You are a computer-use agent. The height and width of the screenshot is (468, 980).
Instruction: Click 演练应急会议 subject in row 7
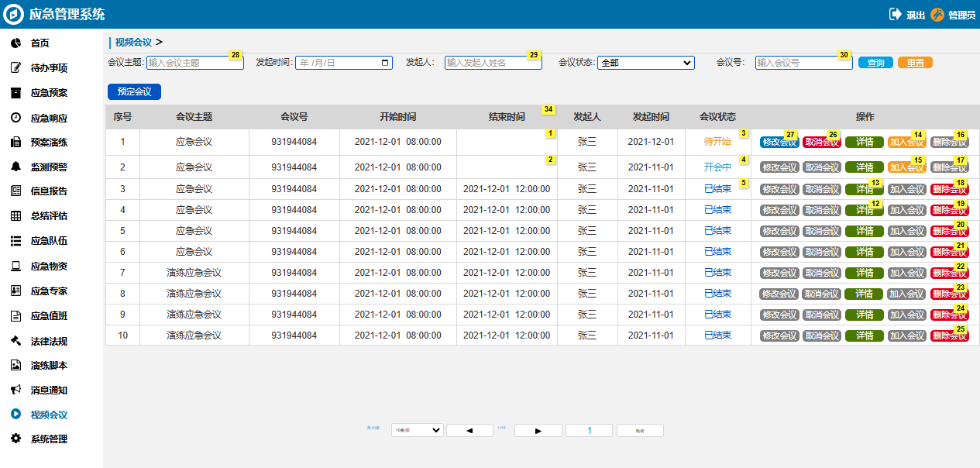pyautogui.click(x=194, y=273)
